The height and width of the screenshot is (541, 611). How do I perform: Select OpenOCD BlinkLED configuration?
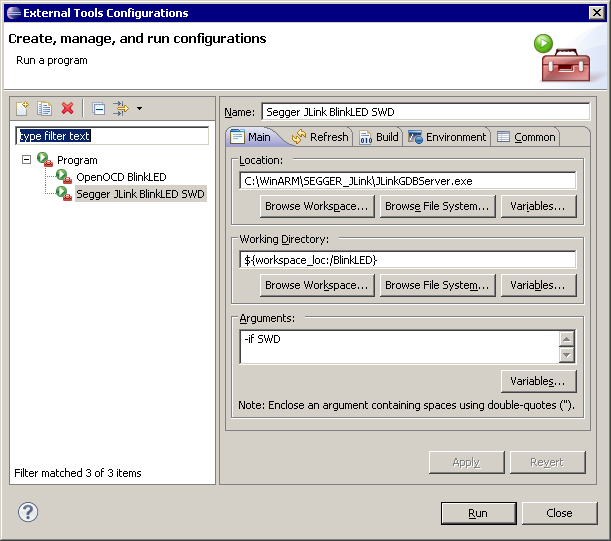click(121, 177)
